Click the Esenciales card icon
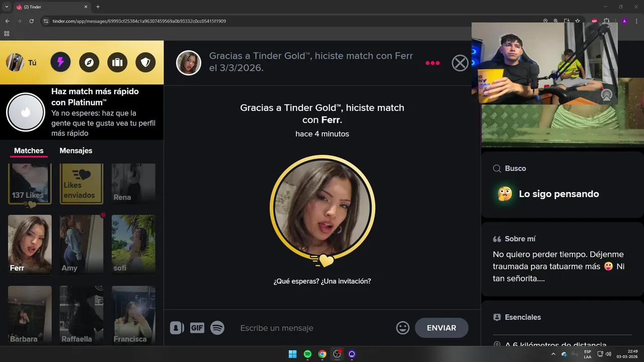Screen dimensions: 644x362 (x=497, y=317)
